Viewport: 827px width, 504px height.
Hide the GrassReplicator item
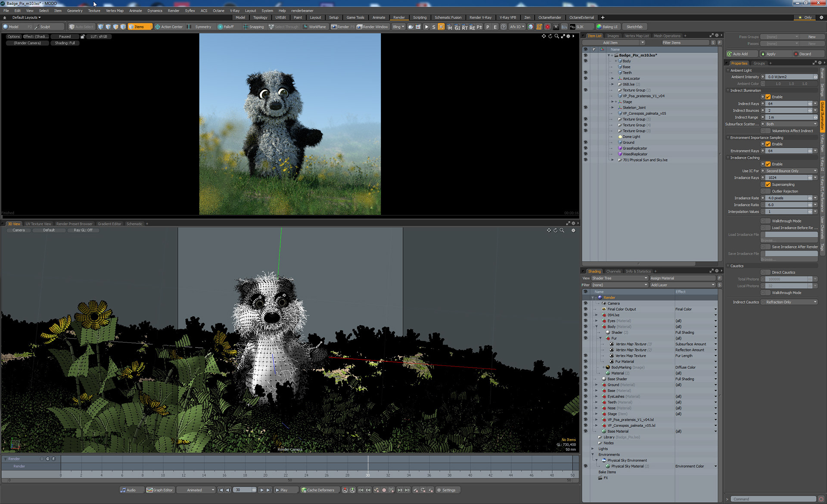tap(585, 148)
